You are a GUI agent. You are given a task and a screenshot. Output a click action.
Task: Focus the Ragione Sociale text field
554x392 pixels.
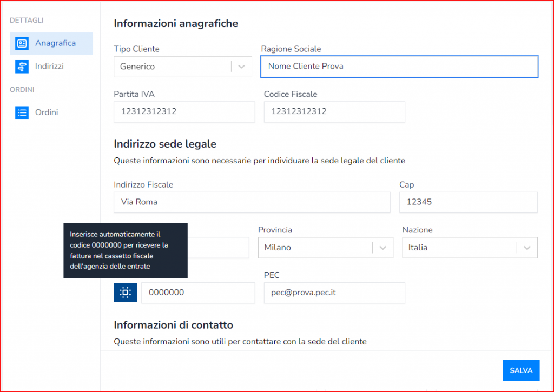399,67
